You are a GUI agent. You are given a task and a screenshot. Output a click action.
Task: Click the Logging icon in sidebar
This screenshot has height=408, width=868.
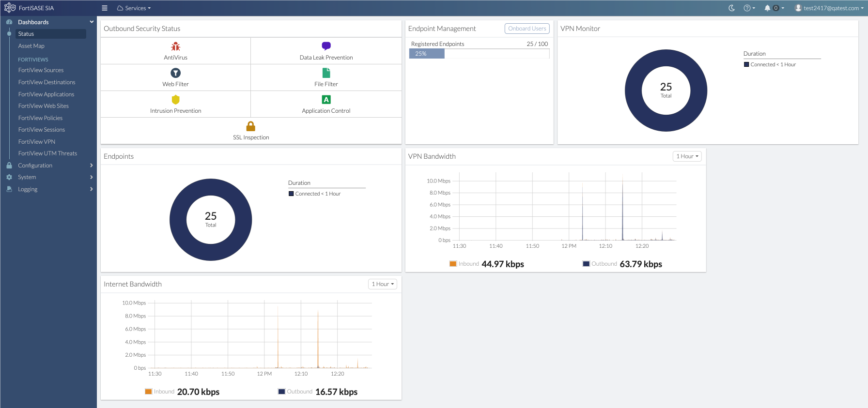point(9,189)
